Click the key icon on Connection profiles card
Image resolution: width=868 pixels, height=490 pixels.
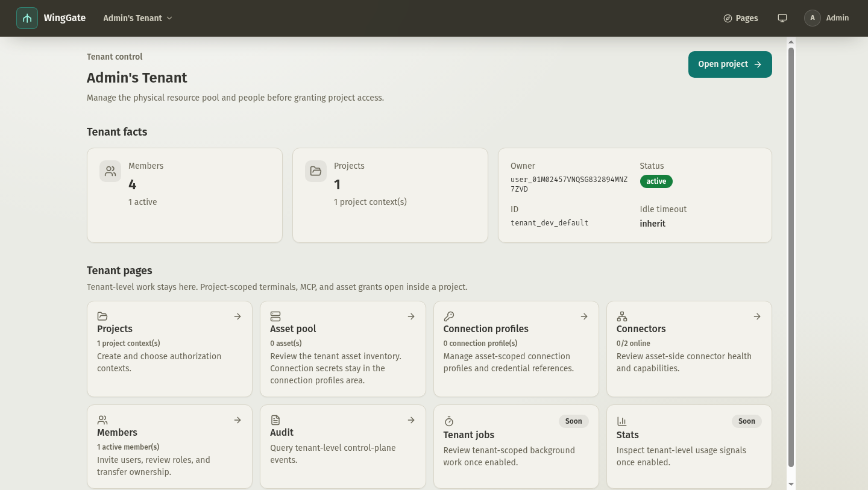tap(448, 316)
